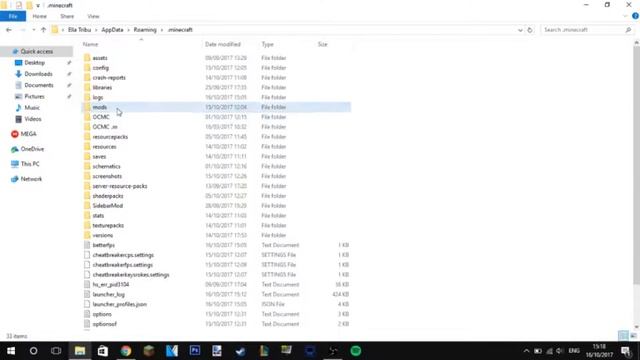Open Spotify from the taskbar

pos(356,351)
